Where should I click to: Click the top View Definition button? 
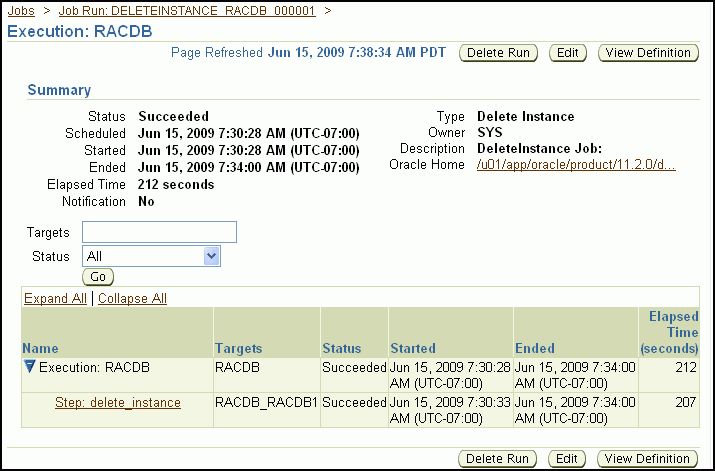[648, 52]
